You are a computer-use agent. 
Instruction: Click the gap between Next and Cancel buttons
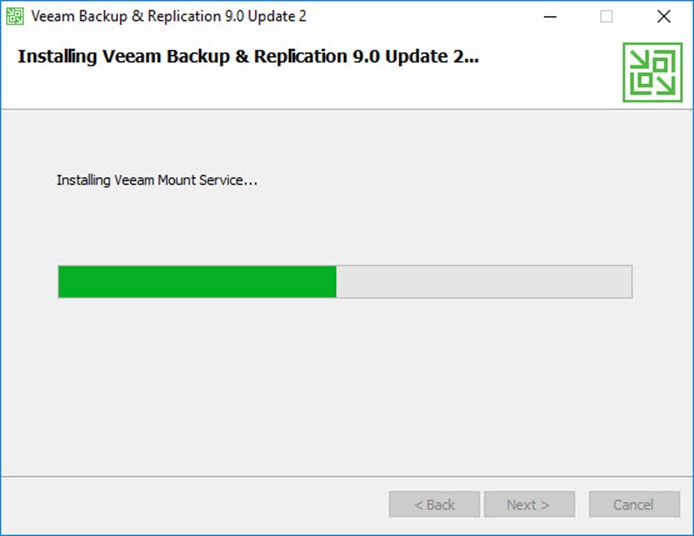[x=582, y=504]
